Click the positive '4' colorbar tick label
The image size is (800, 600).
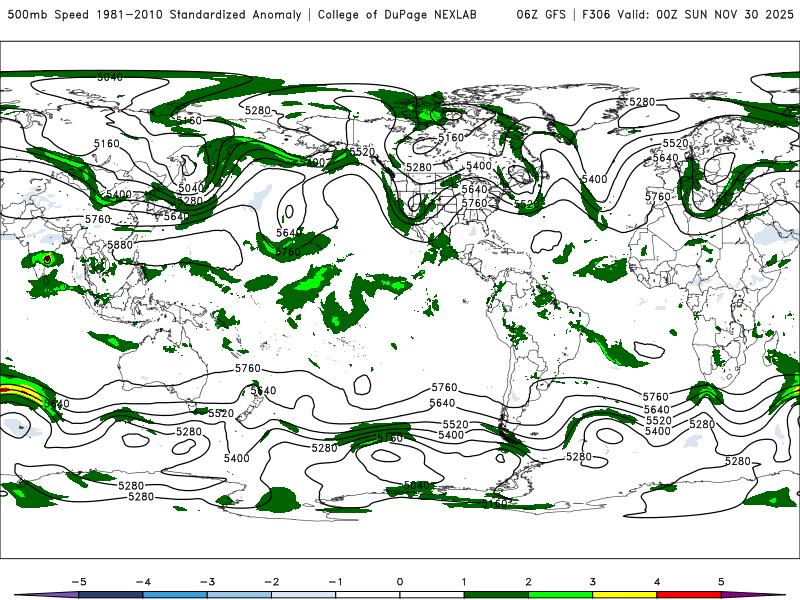pyautogui.click(x=657, y=582)
